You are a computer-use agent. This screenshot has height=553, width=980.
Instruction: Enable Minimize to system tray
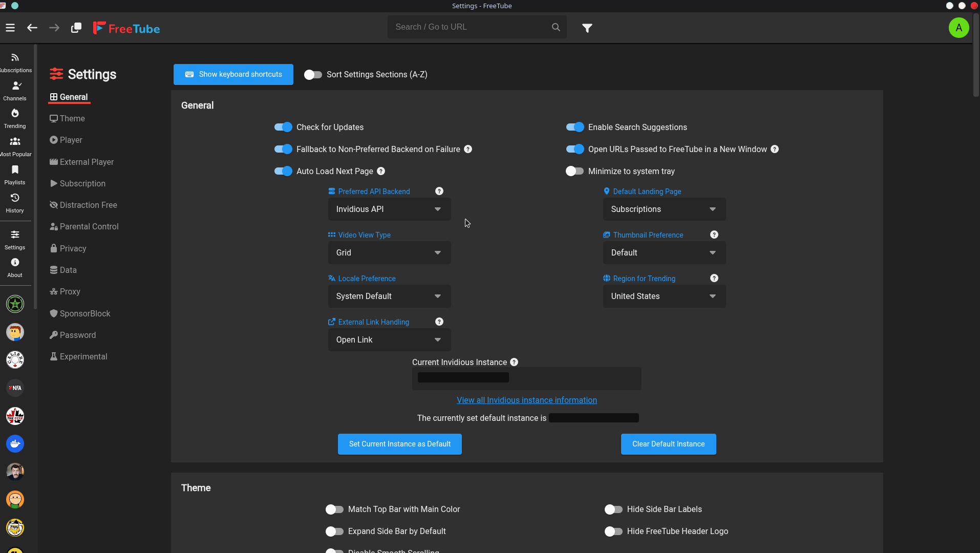[575, 171]
